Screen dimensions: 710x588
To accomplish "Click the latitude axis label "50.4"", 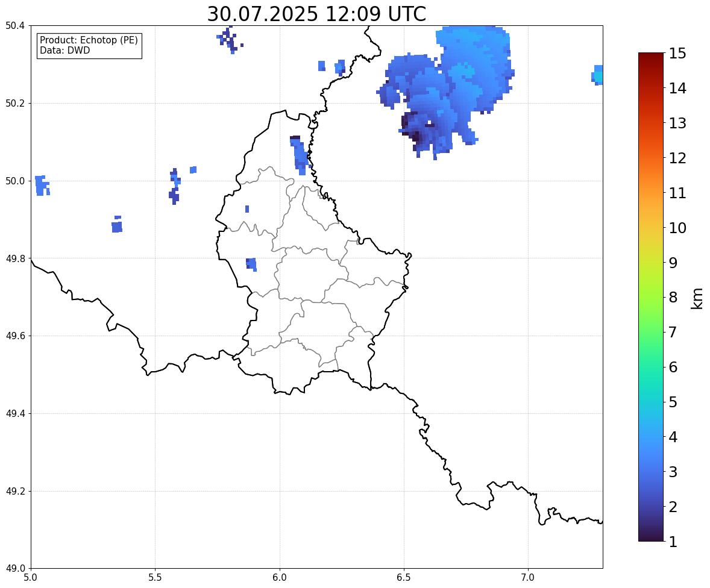I will pos(14,26).
